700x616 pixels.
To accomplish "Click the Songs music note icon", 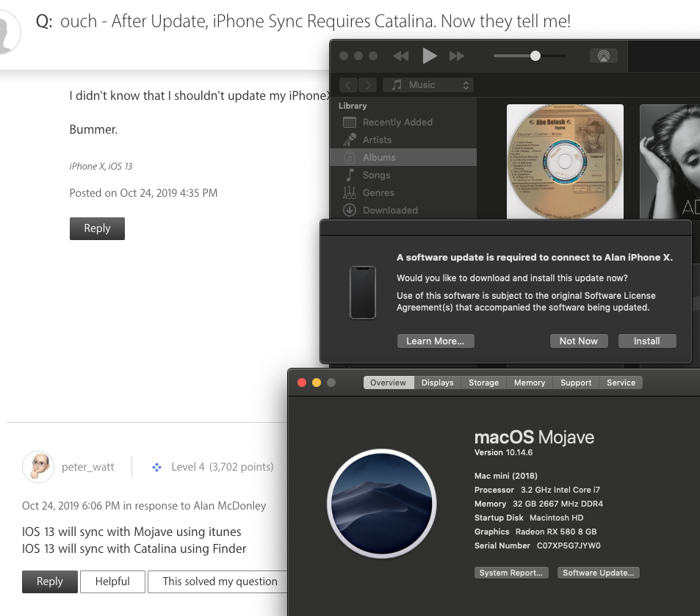I will [x=350, y=175].
